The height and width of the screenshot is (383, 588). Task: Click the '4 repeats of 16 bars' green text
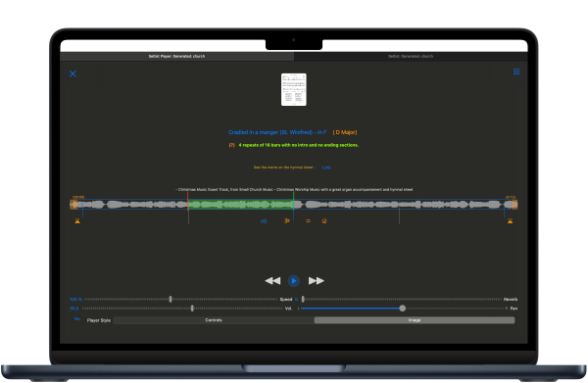(299, 145)
